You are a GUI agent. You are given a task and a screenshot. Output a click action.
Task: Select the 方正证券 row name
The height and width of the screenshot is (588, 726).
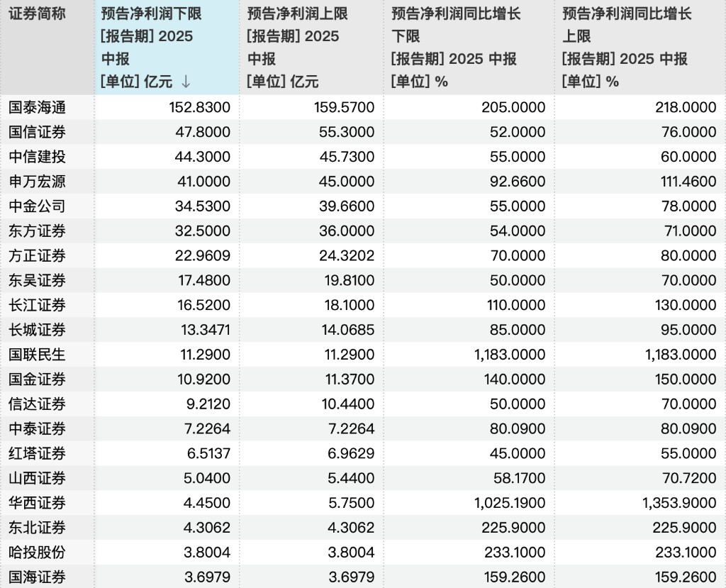click(x=37, y=256)
